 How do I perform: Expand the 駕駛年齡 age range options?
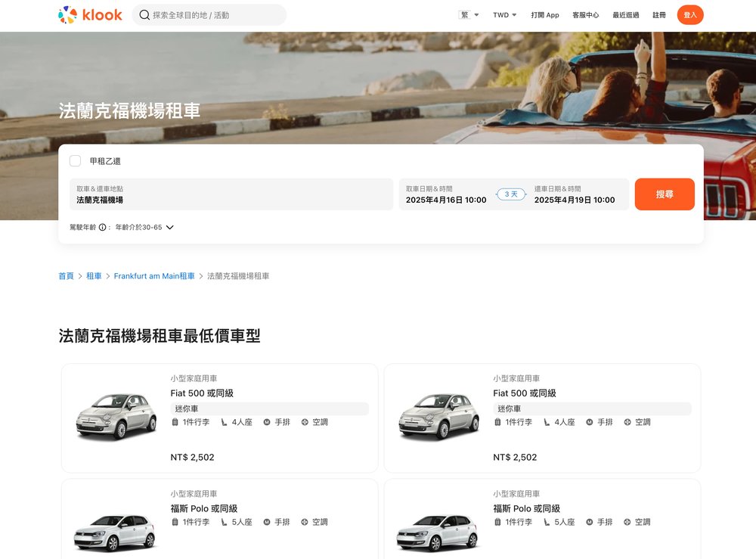pos(169,226)
